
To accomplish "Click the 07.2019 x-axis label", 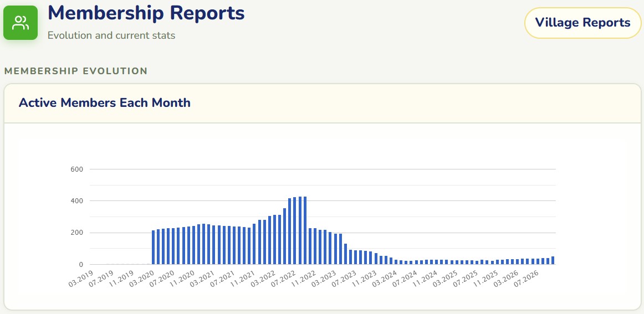I will click(x=103, y=279).
